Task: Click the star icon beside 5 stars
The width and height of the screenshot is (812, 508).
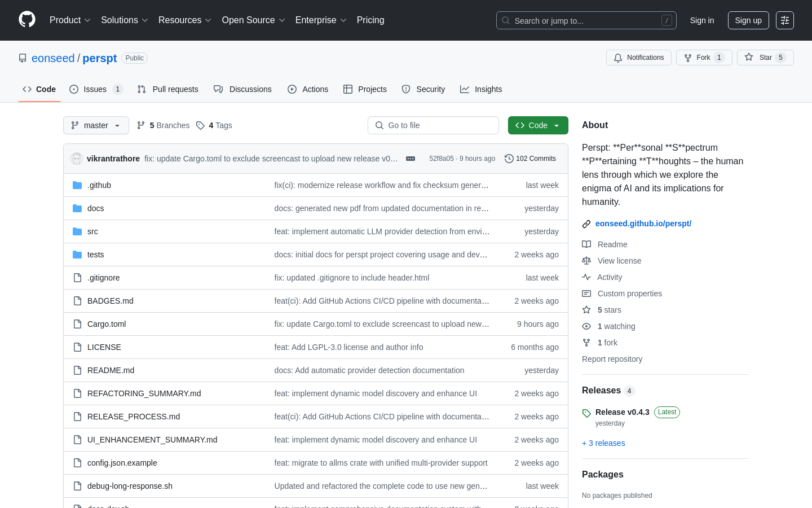Action: tap(586, 310)
